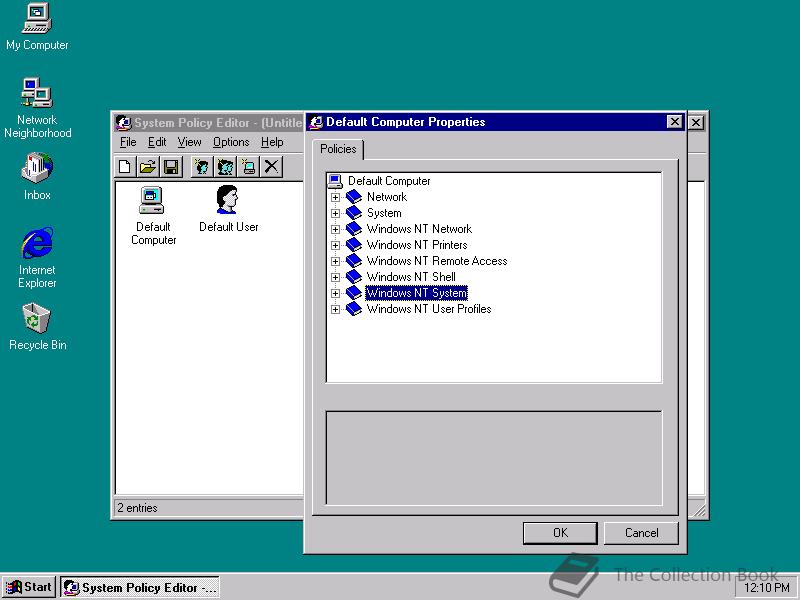Image resolution: width=800 pixels, height=600 pixels.
Task: Click the Default Computer Properties title bar icon
Action: (316, 122)
